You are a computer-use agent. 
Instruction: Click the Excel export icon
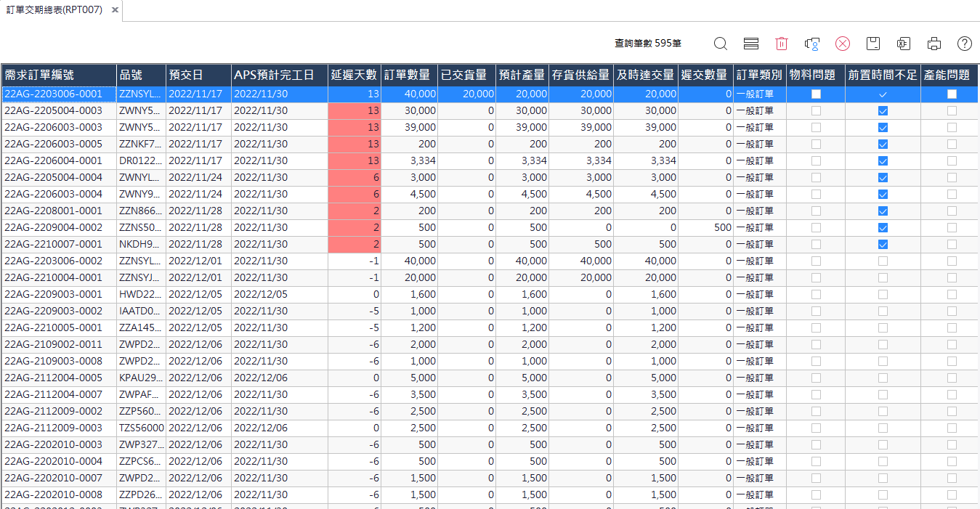[904, 44]
